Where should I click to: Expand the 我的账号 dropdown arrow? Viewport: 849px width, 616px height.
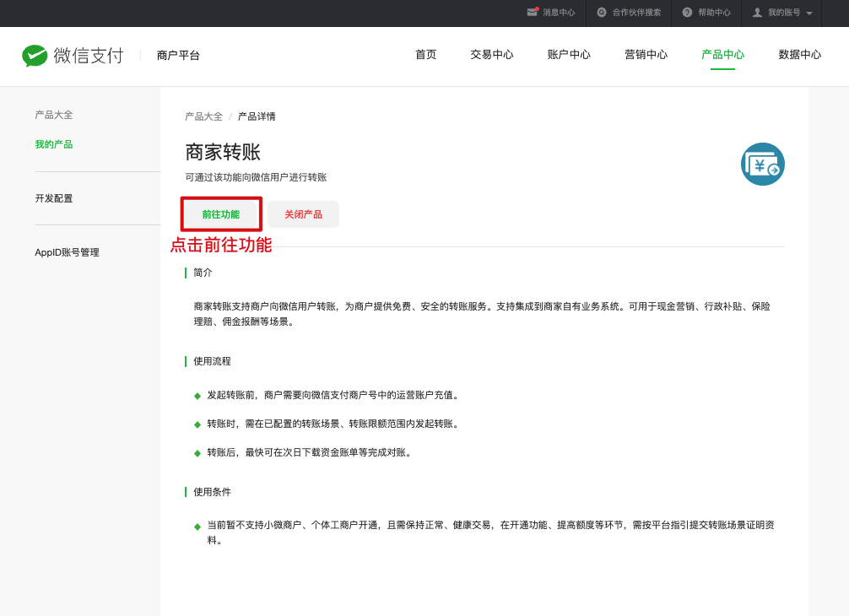[809, 13]
